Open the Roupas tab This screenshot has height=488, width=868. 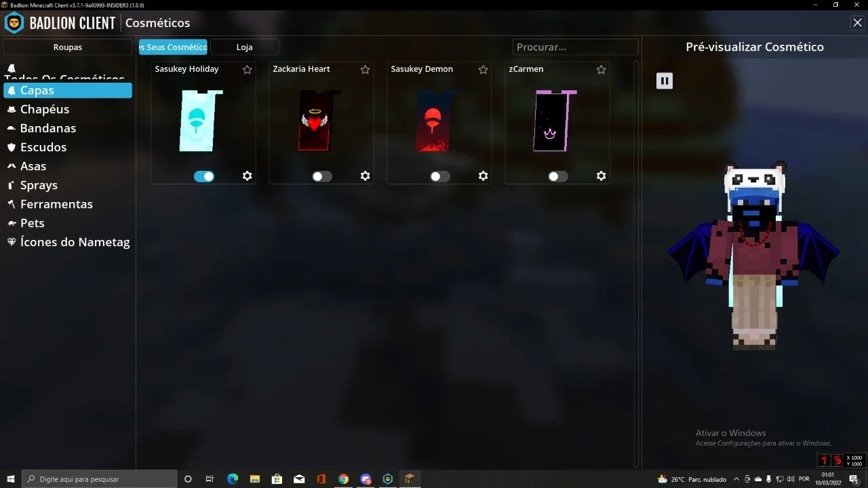tap(68, 47)
